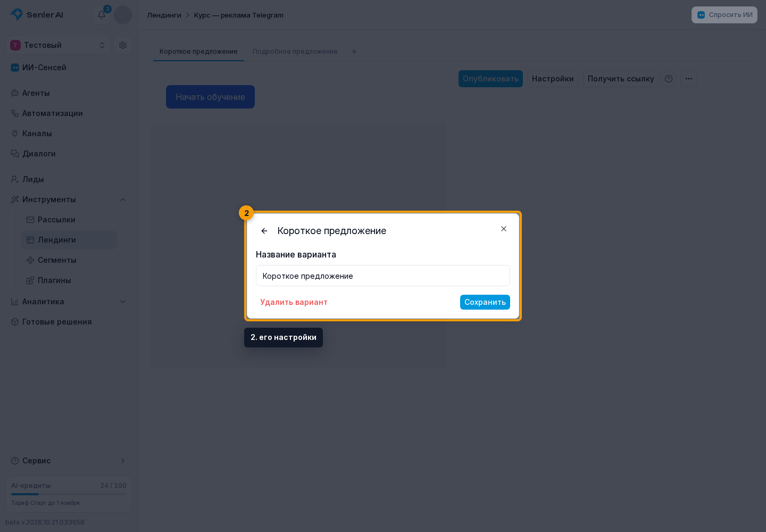Click the Тариф Старт до 1 ноября text
The image size is (766, 532).
(x=46, y=503)
